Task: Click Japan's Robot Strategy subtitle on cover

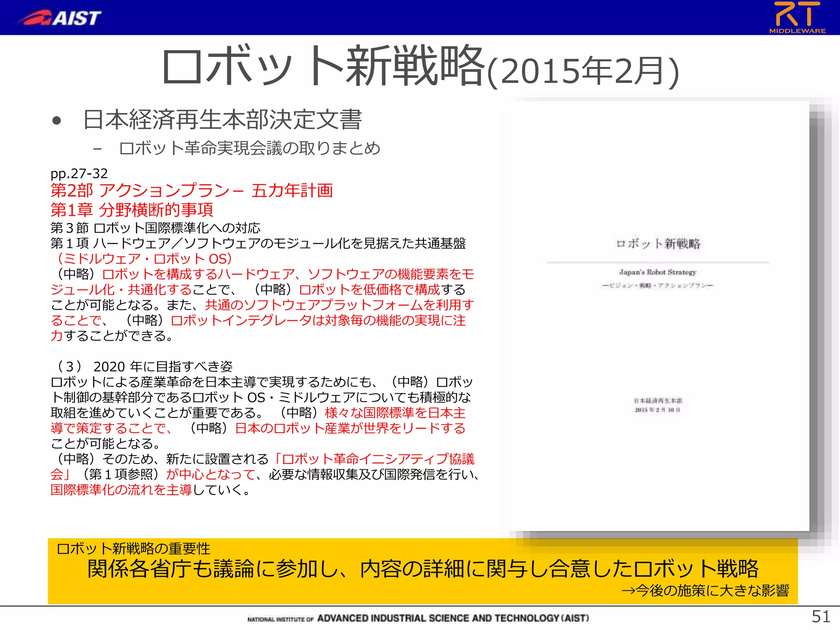Action: (x=658, y=272)
